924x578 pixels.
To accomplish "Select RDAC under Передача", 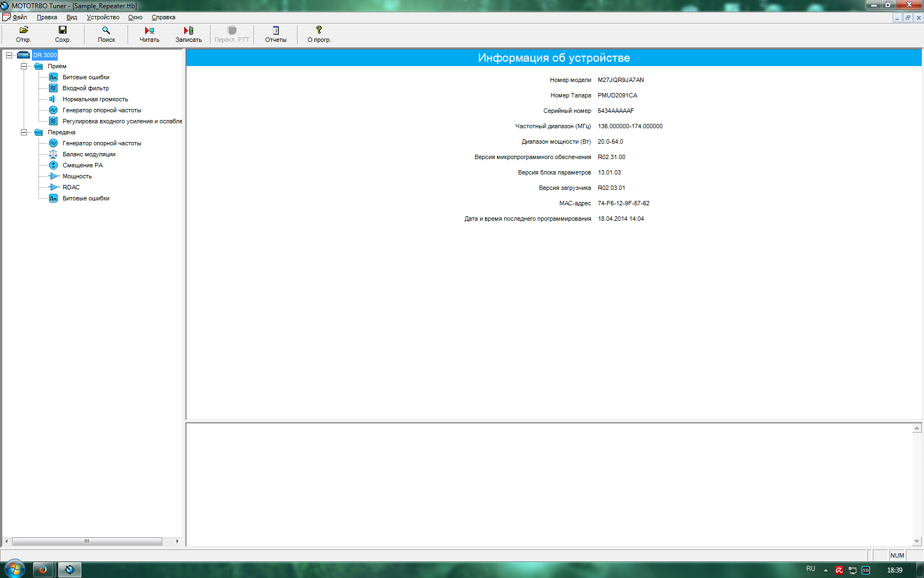I will point(71,187).
